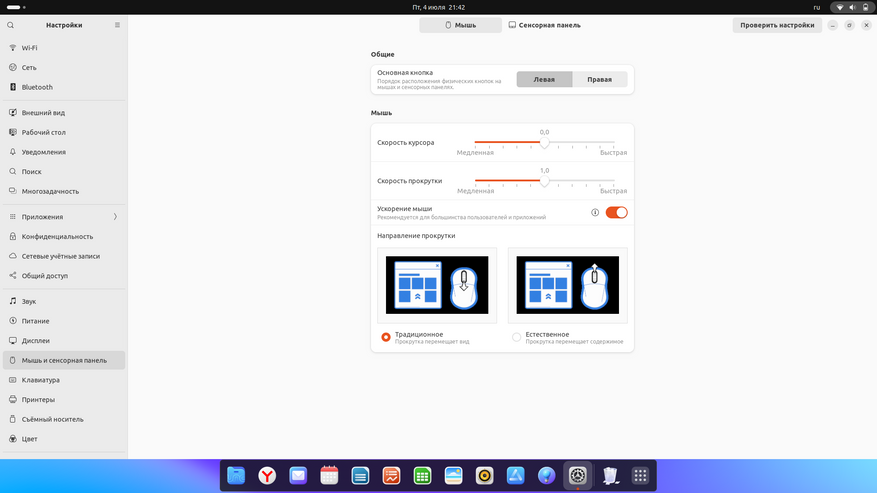Open spreadsheet app from dock
This screenshot has width=877, height=493.
pos(422,476)
